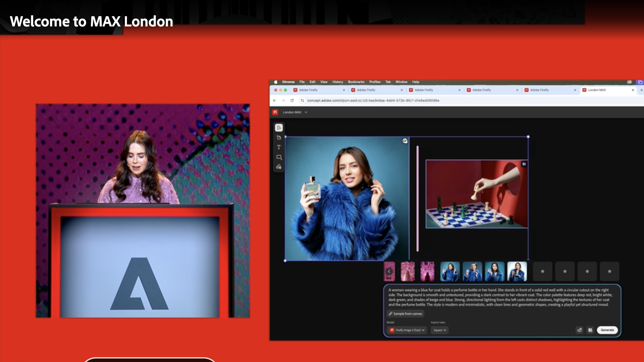Go back using Chrome's back arrow
644x362 pixels.
pyautogui.click(x=274, y=100)
